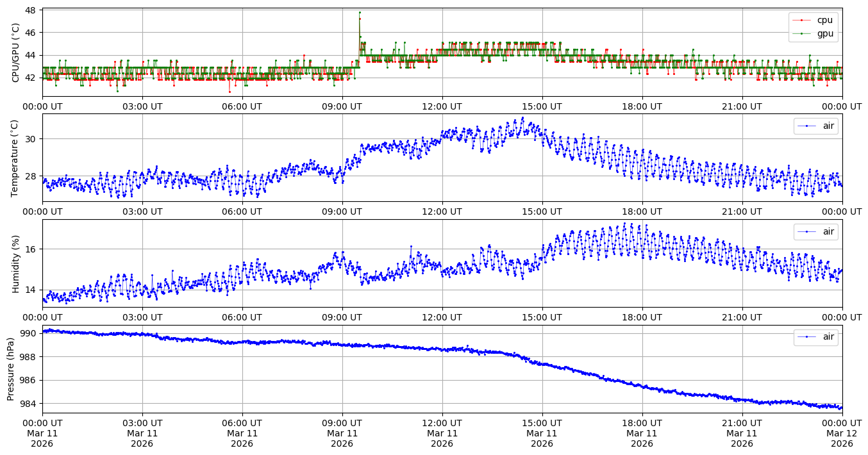The width and height of the screenshot is (868, 455).
Task: Click the Humidity (%) y-axis label
Action: (16, 263)
